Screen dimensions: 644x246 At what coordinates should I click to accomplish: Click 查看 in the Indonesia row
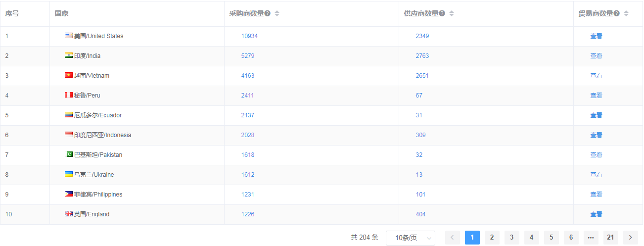pos(596,135)
